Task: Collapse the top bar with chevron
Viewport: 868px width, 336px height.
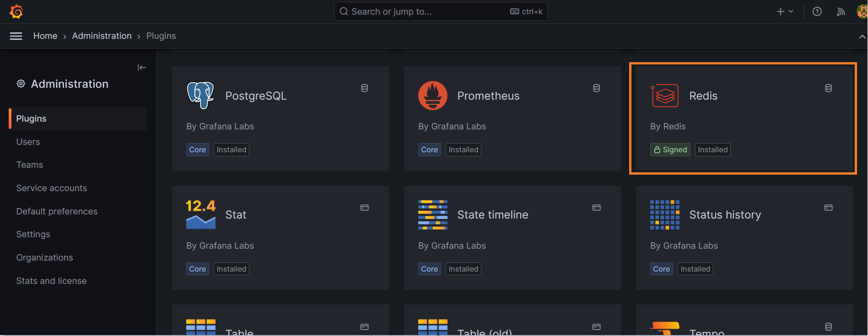Action: tap(862, 37)
